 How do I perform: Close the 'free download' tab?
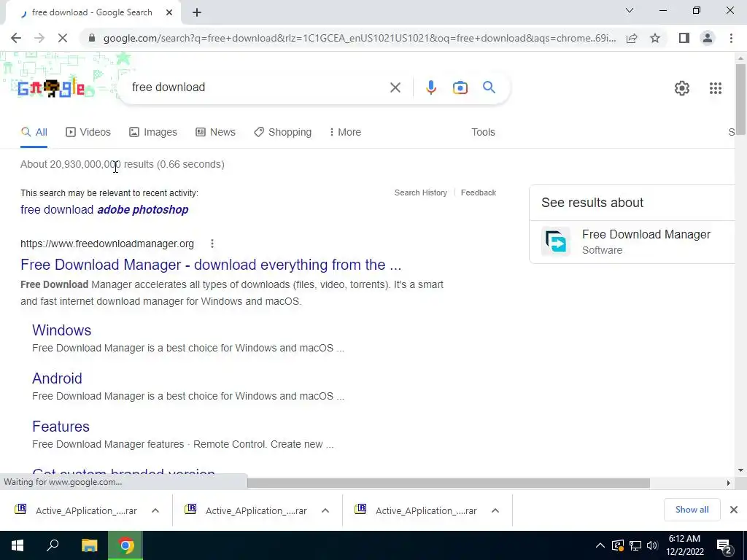169,12
